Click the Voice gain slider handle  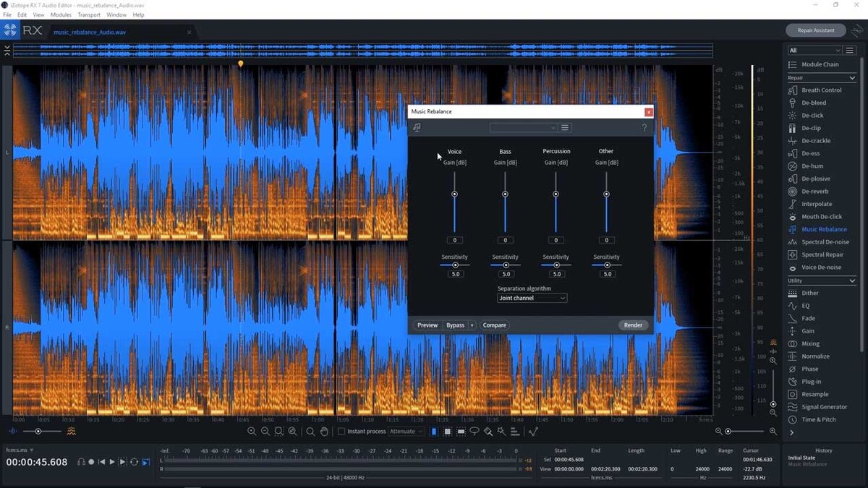pyautogui.click(x=455, y=194)
